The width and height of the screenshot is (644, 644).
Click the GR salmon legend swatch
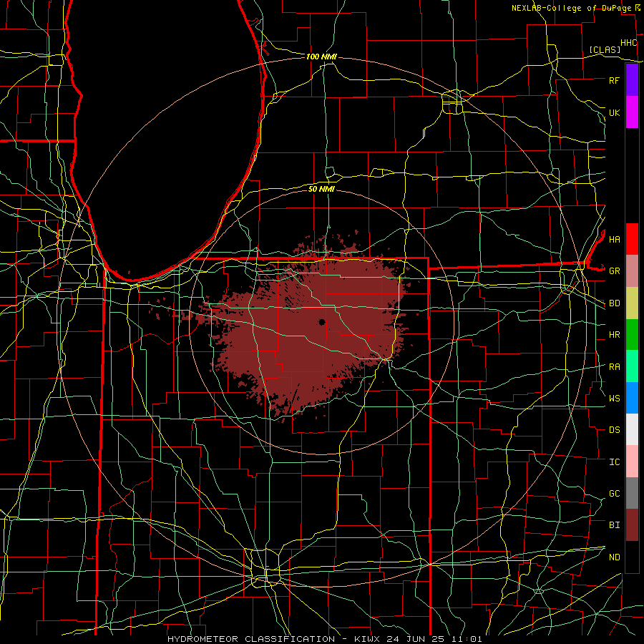point(632,270)
